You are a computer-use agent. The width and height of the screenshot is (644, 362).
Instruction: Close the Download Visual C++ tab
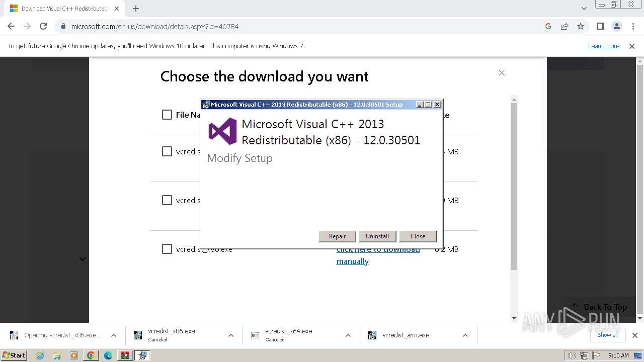(x=117, y=9)
